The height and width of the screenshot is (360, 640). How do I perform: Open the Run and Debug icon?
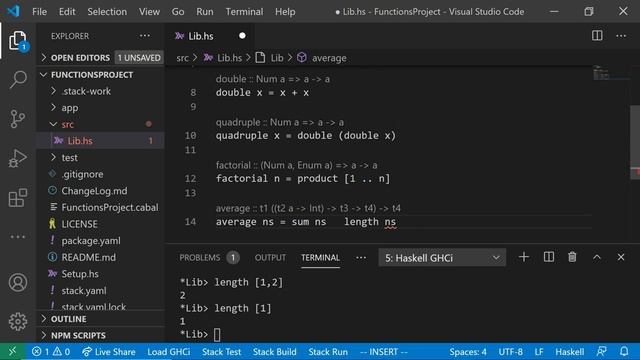pos(18,158)
